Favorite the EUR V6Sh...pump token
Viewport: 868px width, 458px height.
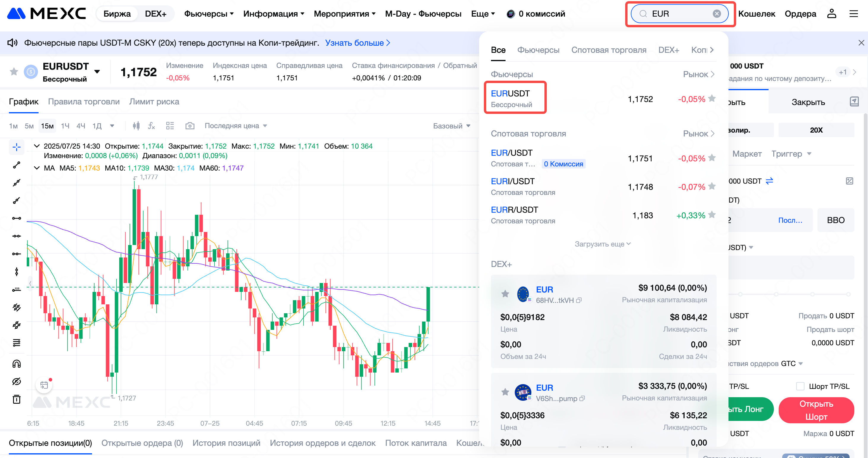[505, 392]
